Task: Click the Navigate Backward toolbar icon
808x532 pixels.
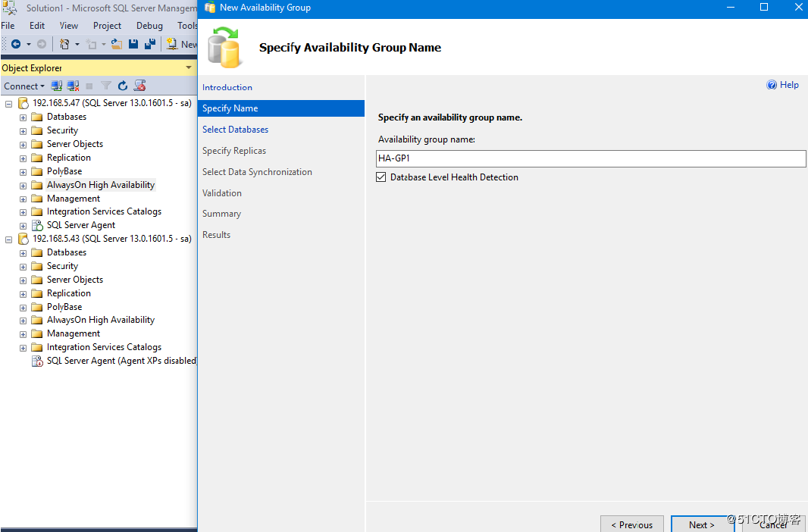Action: point(16,44)
